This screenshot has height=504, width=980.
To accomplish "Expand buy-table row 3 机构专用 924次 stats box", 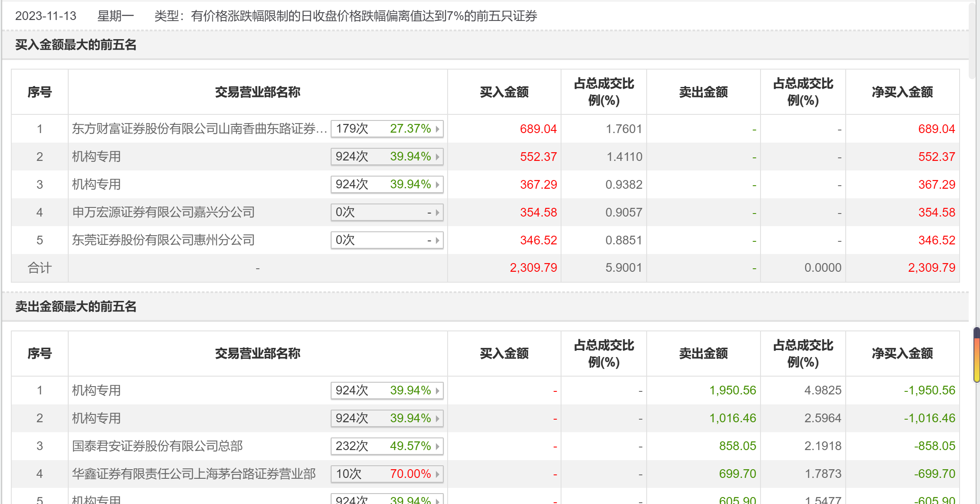I will pos(386,184).
